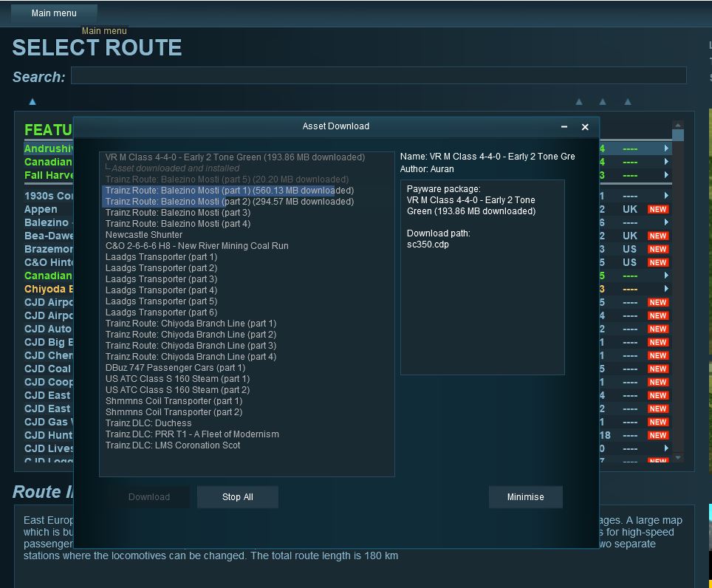Screen dimensions: 712x588
Task: Select Trainz DLC: Duchess entry
Action: coord(148,423)
